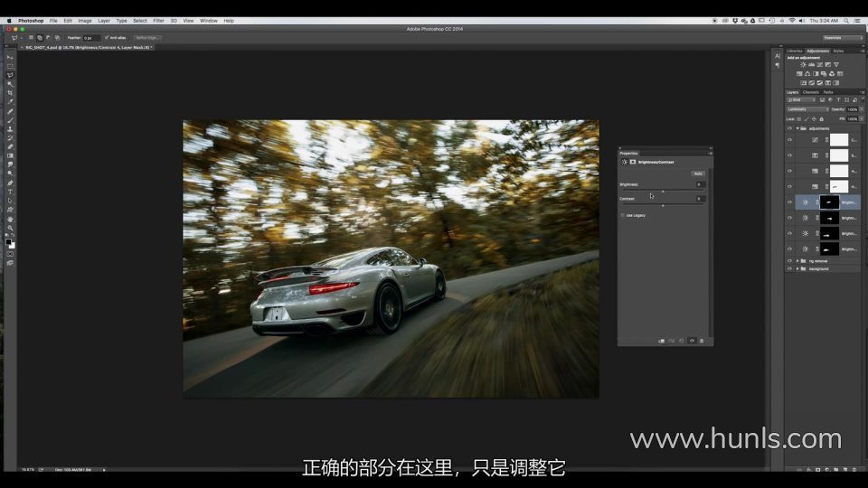Toggle visibility of the topmost adjustment layer

(790, 140)
